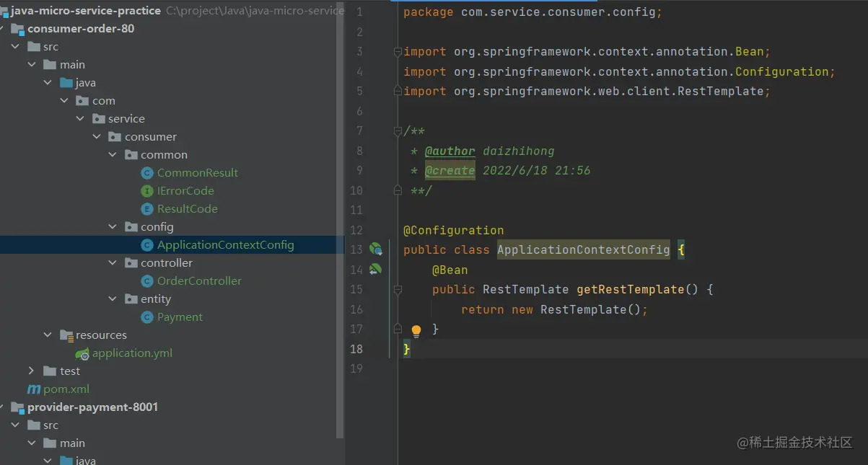This screenshot has width=868, height=465.
Task: Click the @author tag in the Javadoc
Action: (450, 151)
